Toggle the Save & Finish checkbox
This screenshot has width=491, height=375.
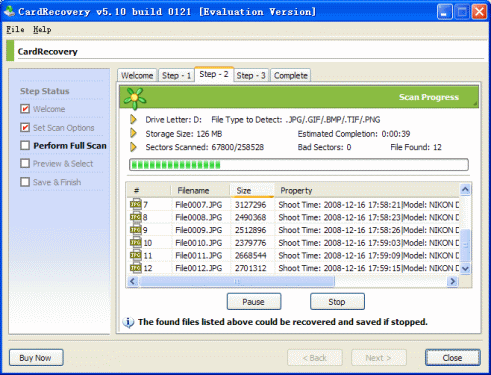[x=25, y=182]
